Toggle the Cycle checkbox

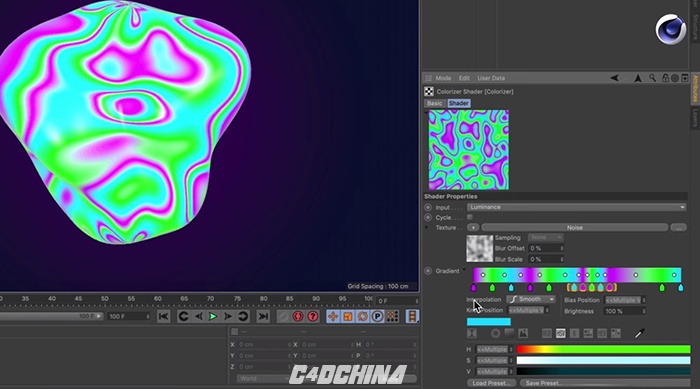tap(470, 217)
